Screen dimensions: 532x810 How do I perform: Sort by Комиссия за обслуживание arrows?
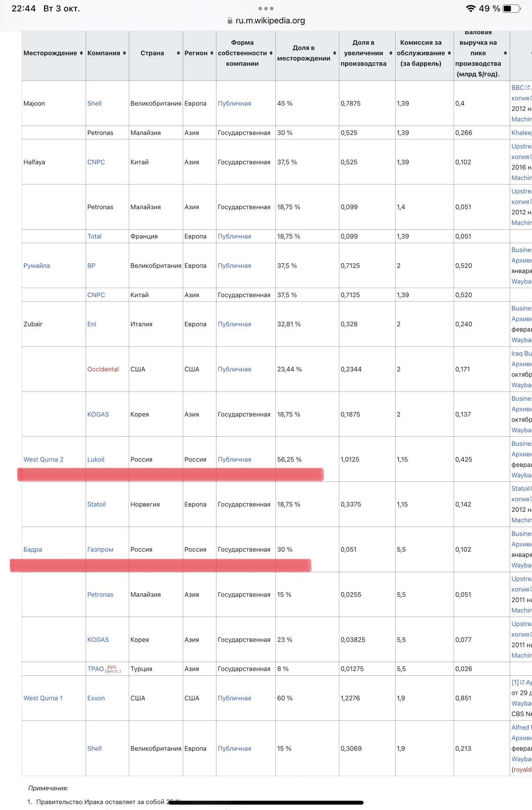point(449,53)
